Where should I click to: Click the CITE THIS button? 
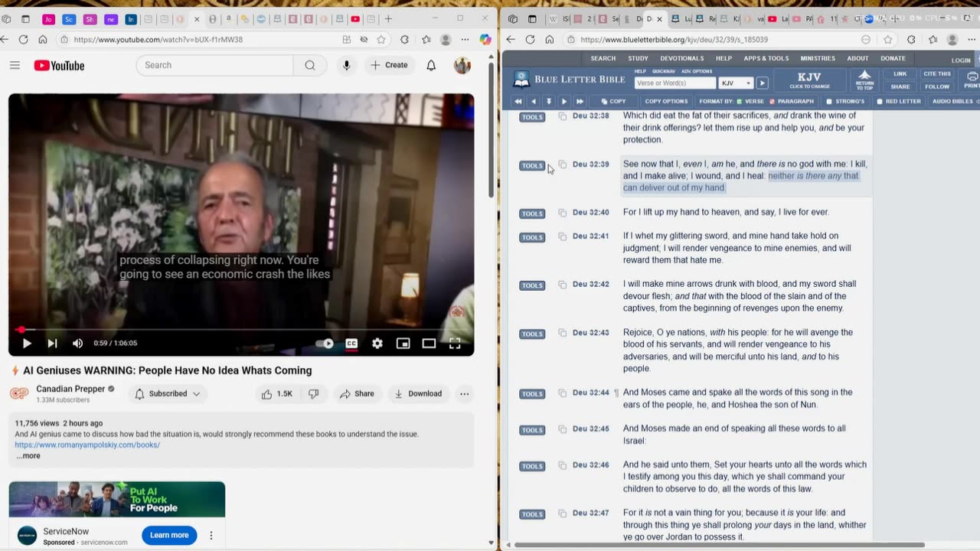click(937, 74)
